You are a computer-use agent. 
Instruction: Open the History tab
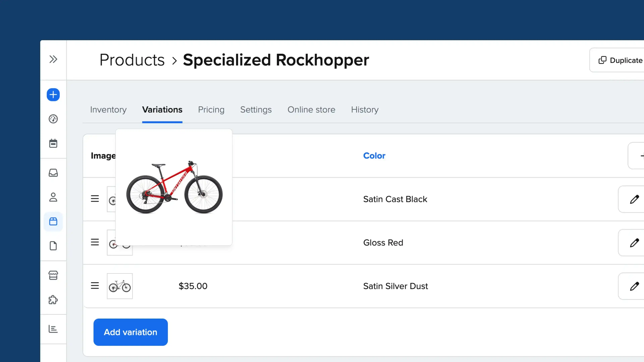pyautogui.click(x=364, y=110)
